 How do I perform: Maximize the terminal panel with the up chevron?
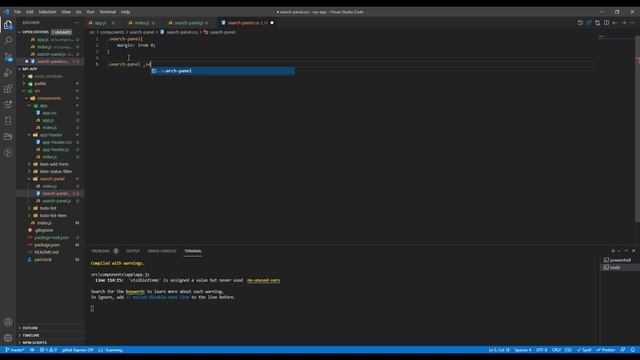pyautogui.click(x=626, y=251)
